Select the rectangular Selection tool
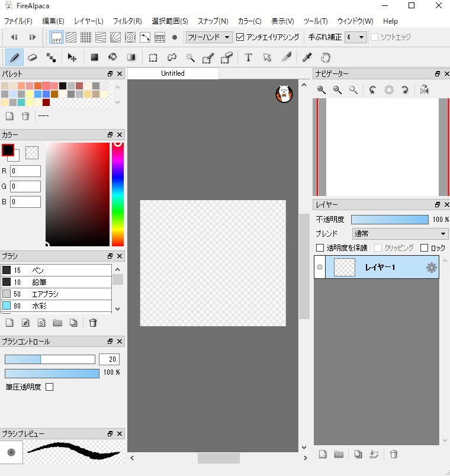The height and width of the screenshot is (476, 450). click(153, 57)
